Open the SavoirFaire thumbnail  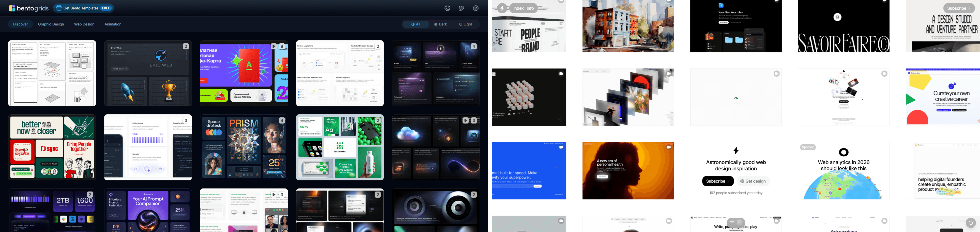[844, 26]
